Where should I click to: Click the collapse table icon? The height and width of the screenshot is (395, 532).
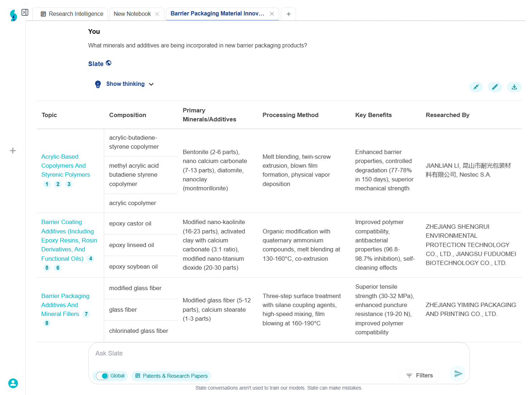[x=476, y=87]
